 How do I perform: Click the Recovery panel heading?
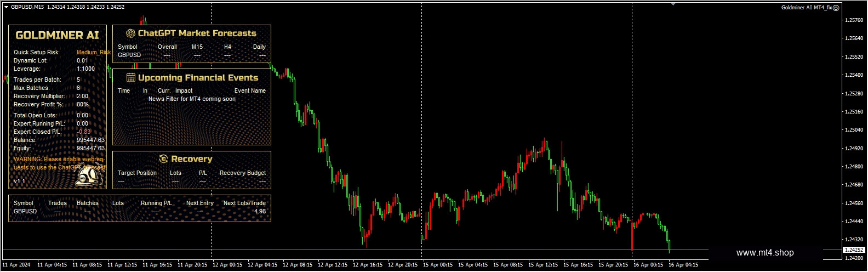point(191,159)
